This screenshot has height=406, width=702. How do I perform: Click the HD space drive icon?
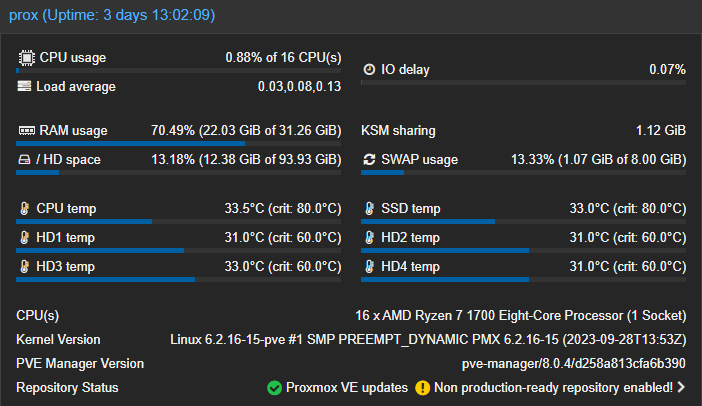tap(25, 160)
